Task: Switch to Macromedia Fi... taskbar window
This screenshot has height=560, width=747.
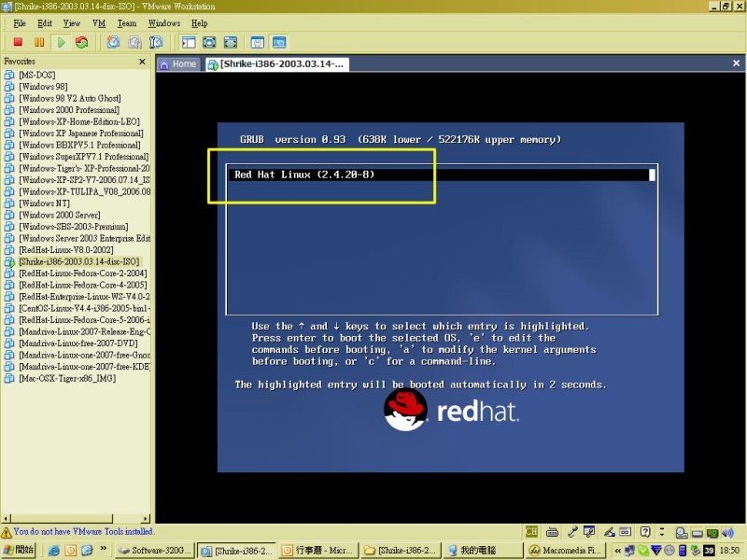Action: tap(564, 551)
